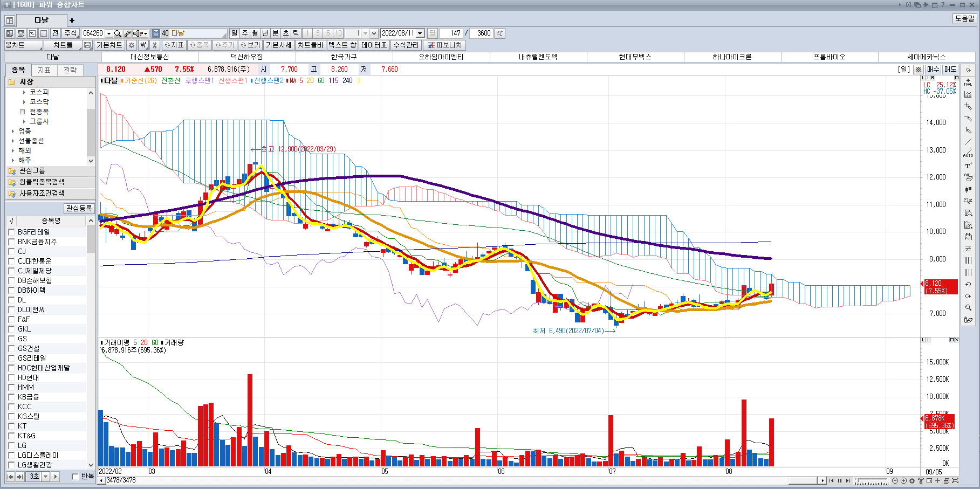Click the chart zoom-in plus circle icon
Viewport: 980px width, 489px height.
pos(903,480)
